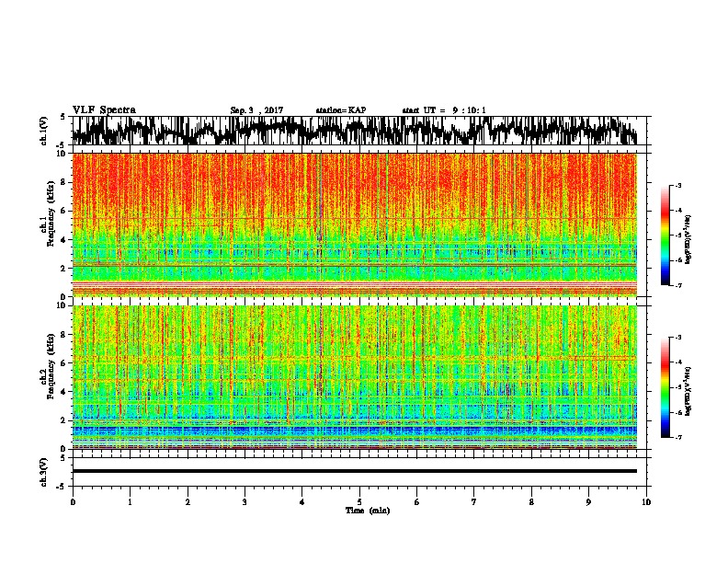
Task: Click the -7 value on ch.2 colorbar
Action: pos(678,437)
